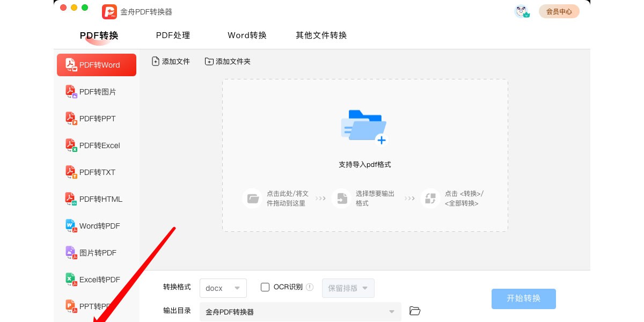Open the 保留排版 layout dropdown
The height and width of the screenshot is (322, 644).
348,288
